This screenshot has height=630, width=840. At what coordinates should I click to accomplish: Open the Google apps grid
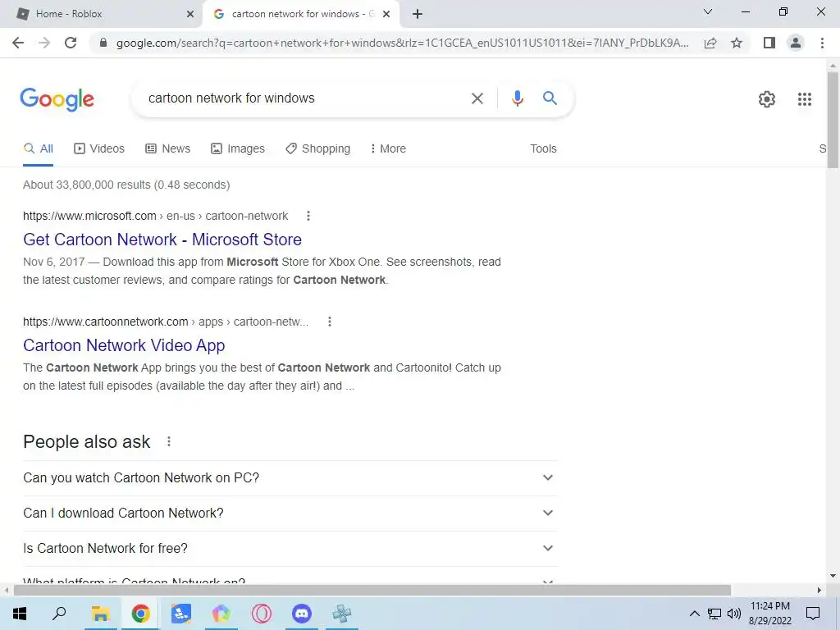click(804, 99)
